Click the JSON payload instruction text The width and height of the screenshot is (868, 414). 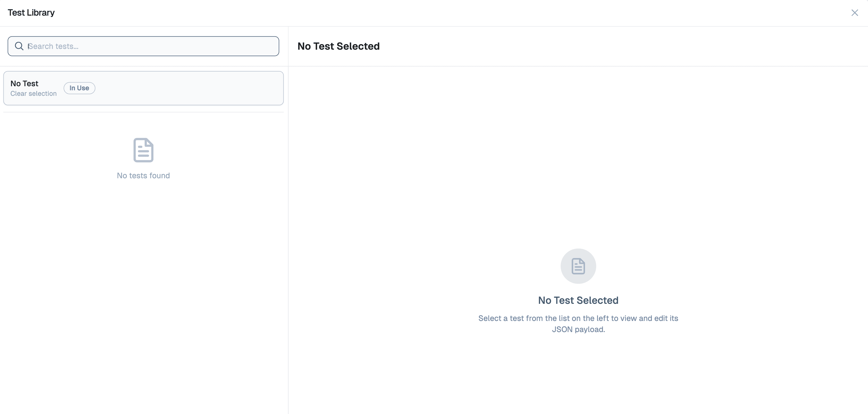coord(578,323)
